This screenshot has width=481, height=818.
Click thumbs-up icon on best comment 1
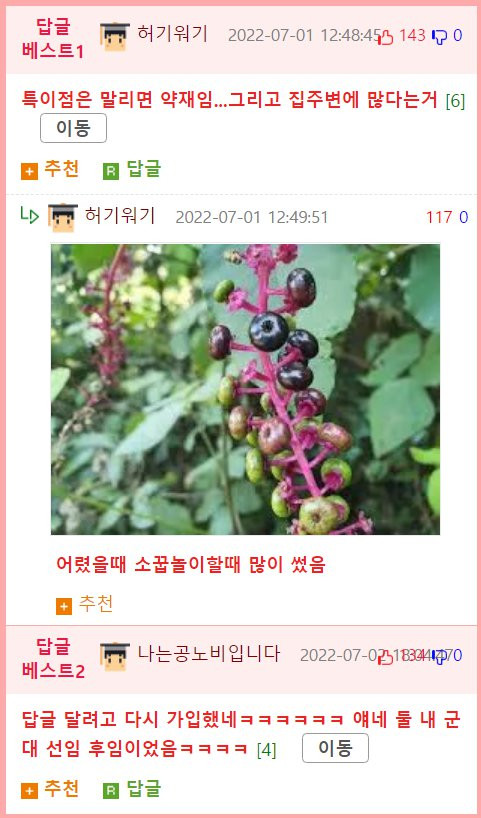tap(386, 37)
